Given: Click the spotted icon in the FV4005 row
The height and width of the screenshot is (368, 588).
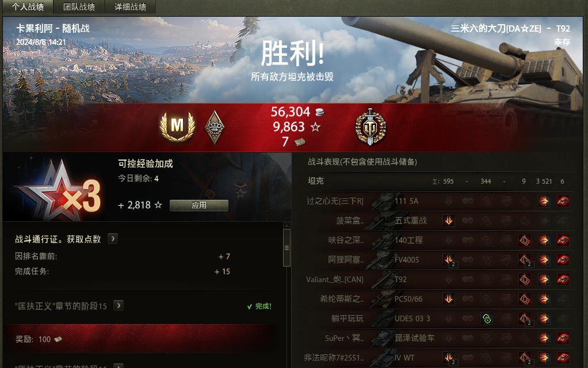Looking at the screenshot, I should (x=449, y=260).
